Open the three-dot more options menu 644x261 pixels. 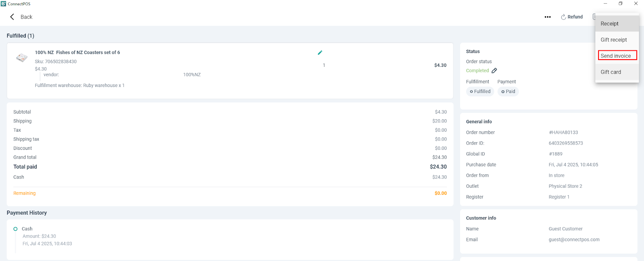[x=547, y=17]
